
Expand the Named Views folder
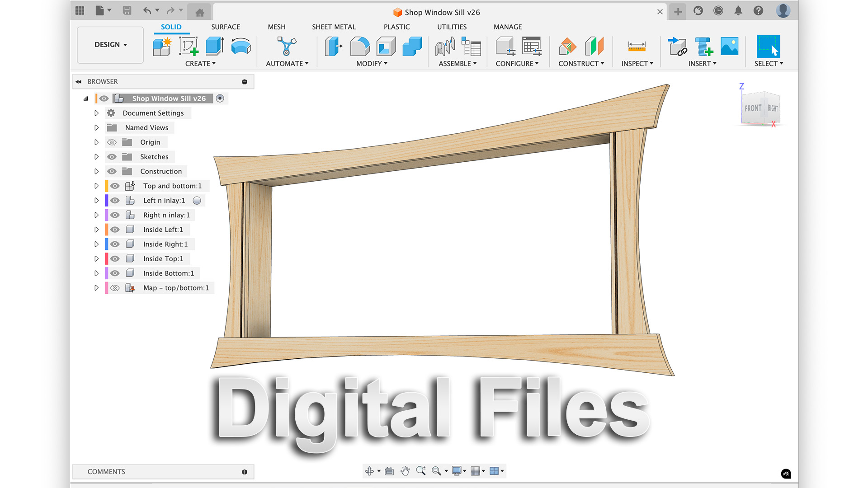click(96, 128)
